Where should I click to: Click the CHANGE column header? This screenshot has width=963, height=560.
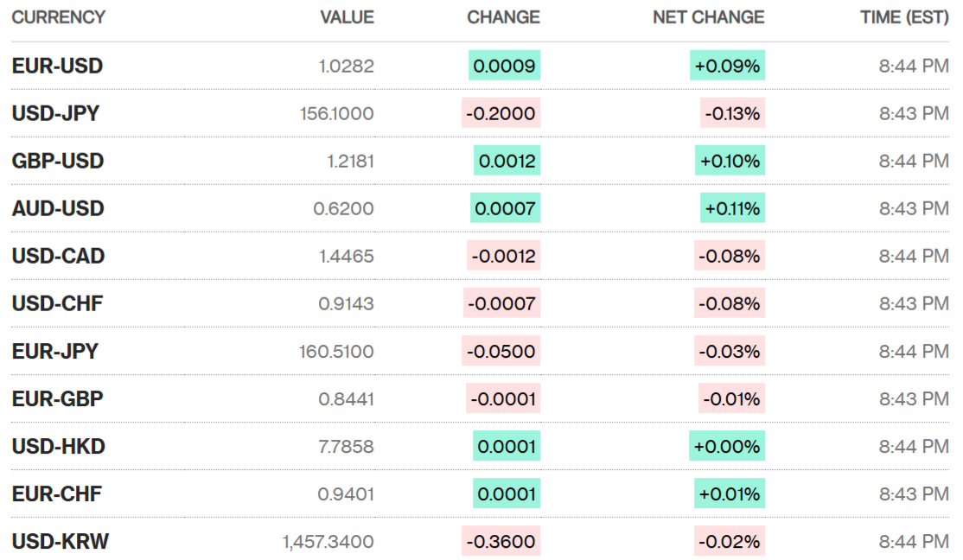coord(503,17)
